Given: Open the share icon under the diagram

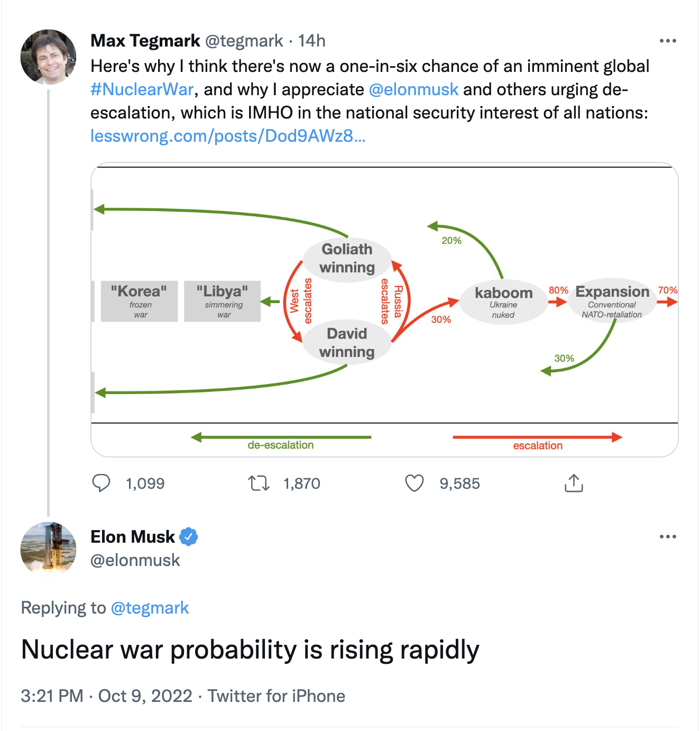Looking at the screenshot, I should 574,483.
